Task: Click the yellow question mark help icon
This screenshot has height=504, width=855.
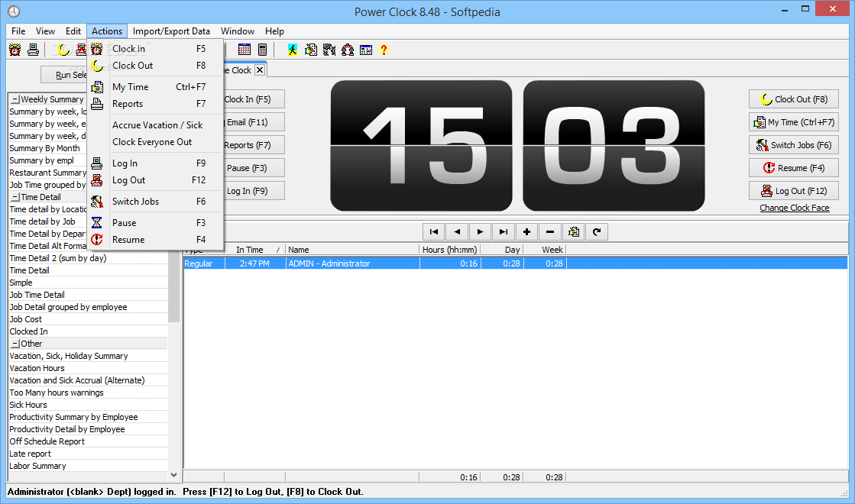Action: (x=384, y=50)
